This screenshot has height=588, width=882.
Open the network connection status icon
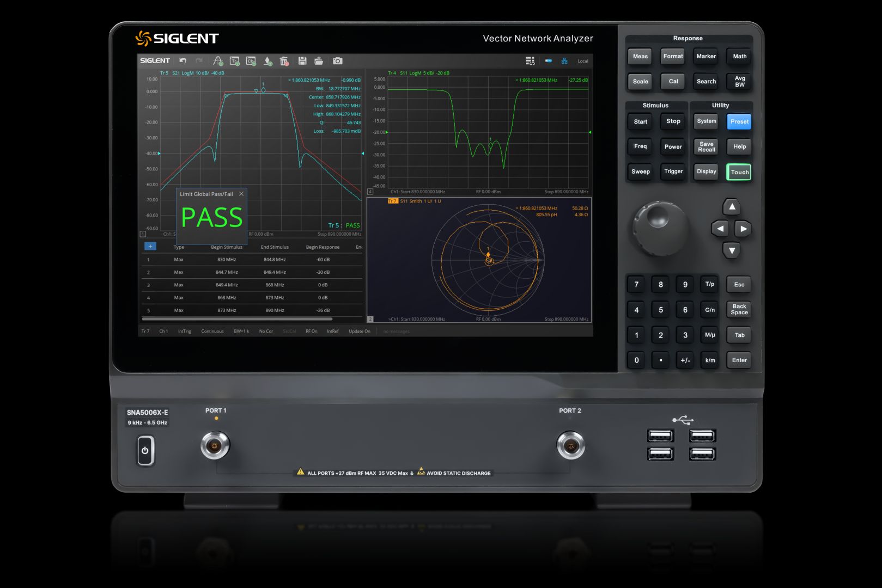point(564,61)
